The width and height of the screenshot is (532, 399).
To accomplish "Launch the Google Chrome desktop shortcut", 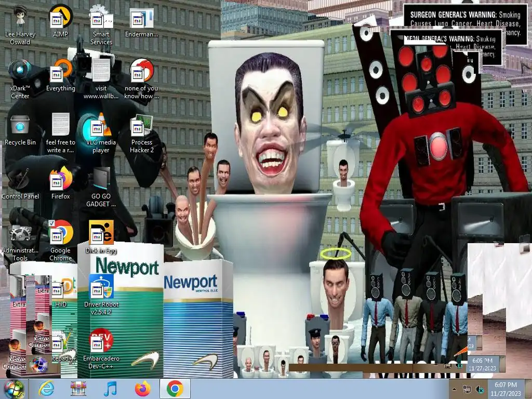I will (x=60, y=242).
